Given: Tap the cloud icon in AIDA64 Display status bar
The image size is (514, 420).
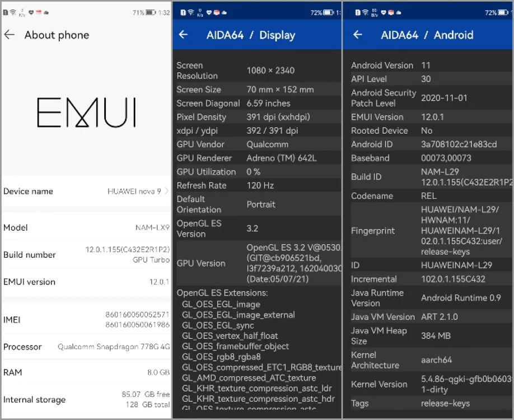Looking at the screenshot, I should (224, 12).
